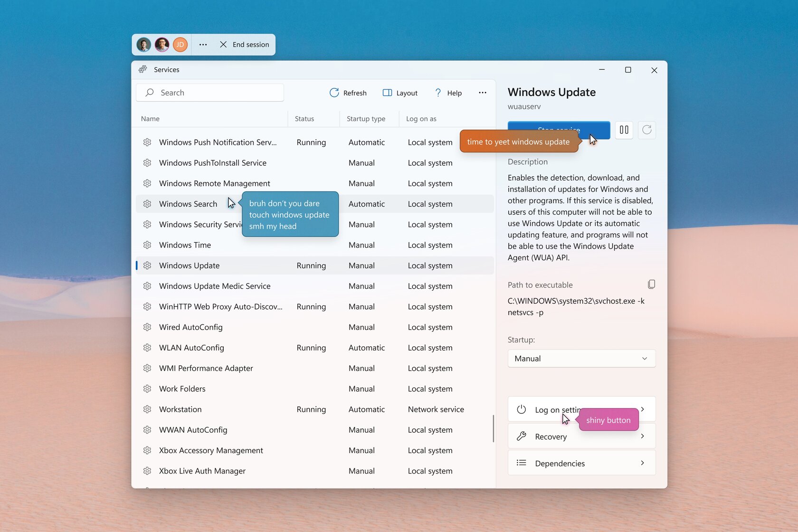Expand the Dependencies section
The height and width of the screenshot is (532, 798).
click(x=581, y=463)
